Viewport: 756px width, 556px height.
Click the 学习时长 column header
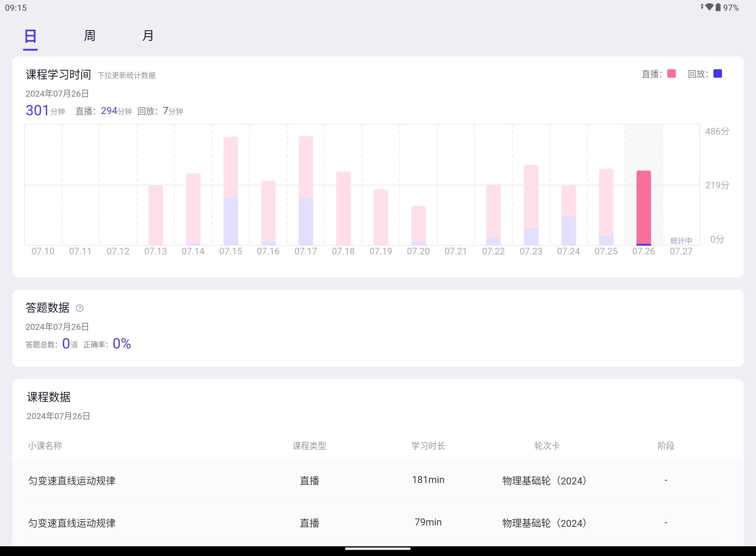pos(428,446)
